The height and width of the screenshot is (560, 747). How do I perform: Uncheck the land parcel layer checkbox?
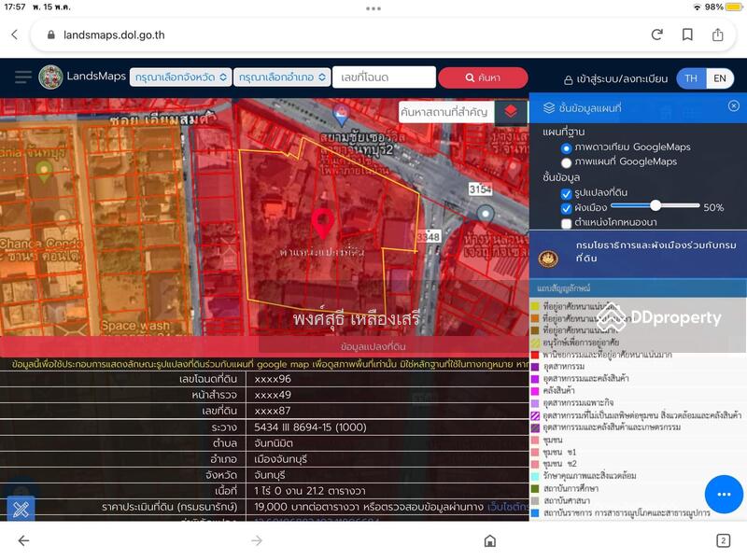[x=566, y=193]
